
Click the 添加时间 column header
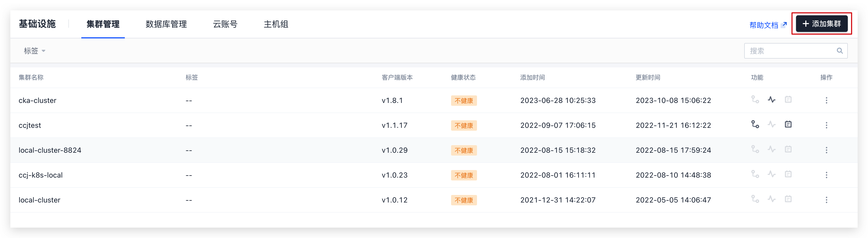(x=532, y=77)
